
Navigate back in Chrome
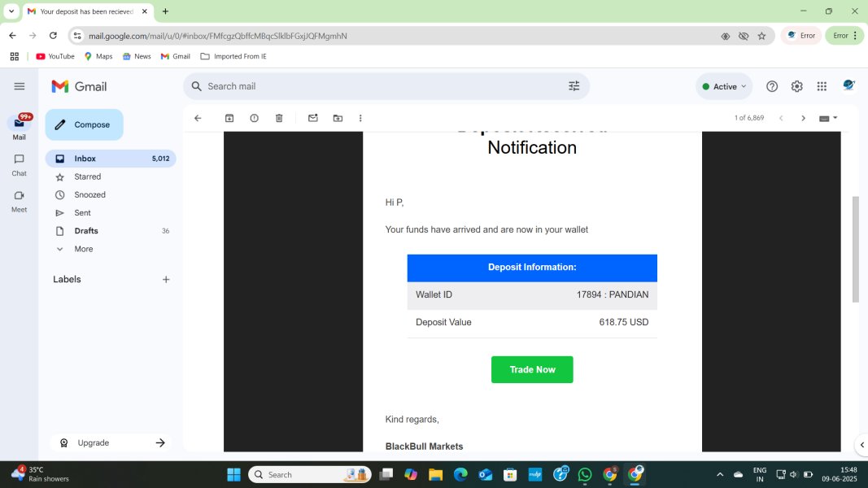12,36
